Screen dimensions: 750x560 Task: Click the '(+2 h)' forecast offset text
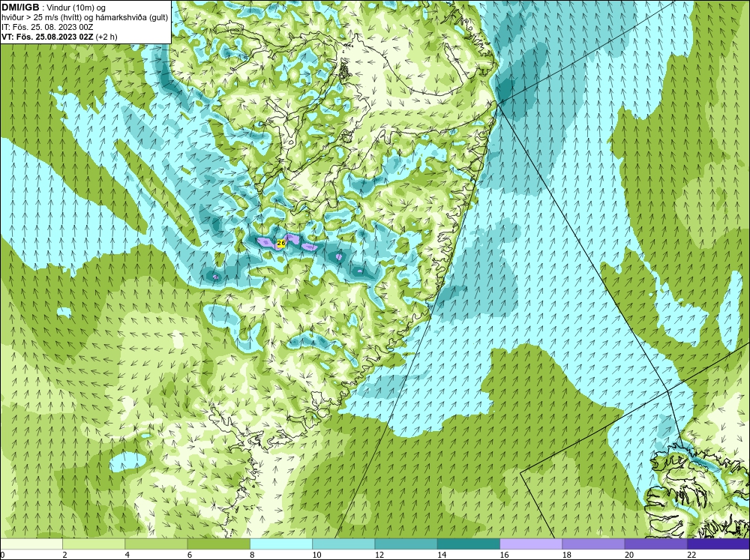click(106, 36)
